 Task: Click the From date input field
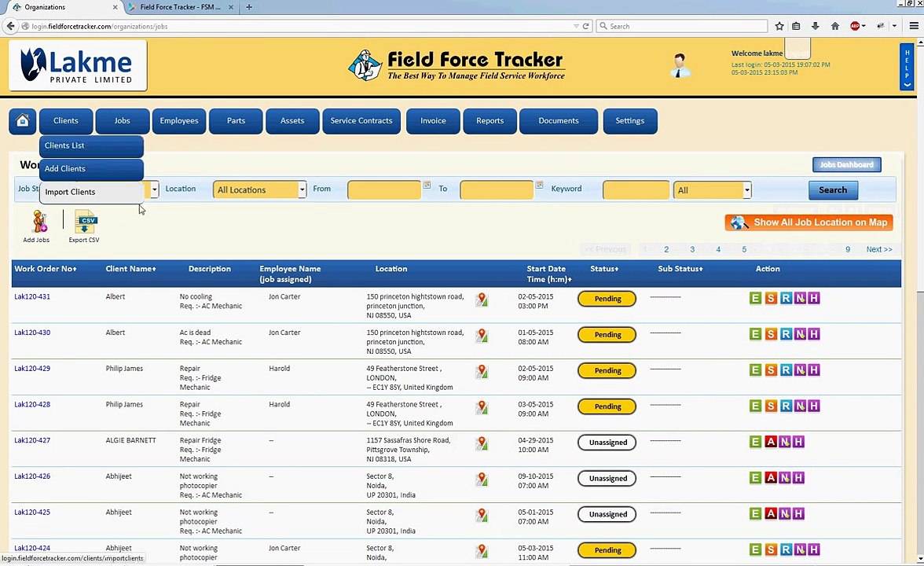[384, 190]
